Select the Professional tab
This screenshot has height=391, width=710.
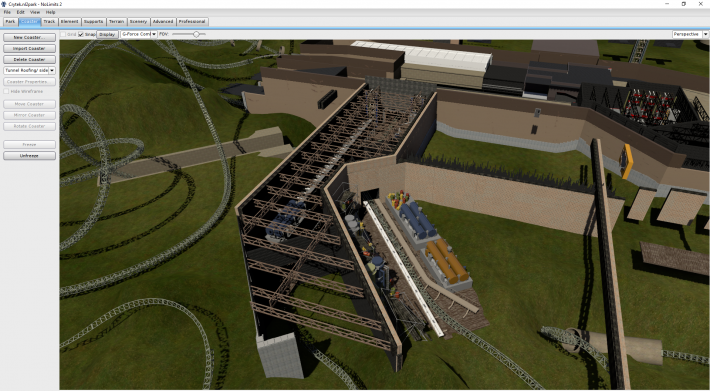click(x=192, y=21)
